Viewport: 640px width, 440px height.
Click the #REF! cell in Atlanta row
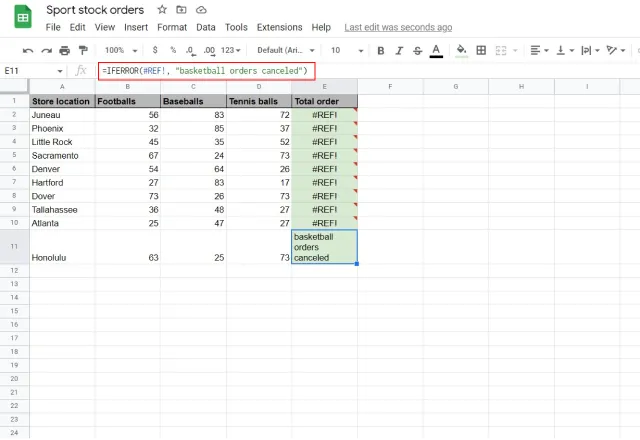tap(324, 223)
